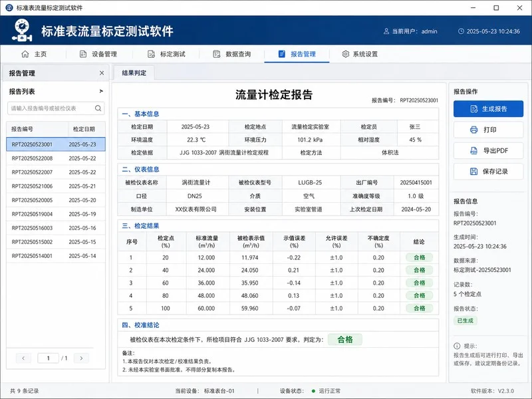Select report RPT20250521006
This screenshot has height=399, width=532.
point(56,186)
